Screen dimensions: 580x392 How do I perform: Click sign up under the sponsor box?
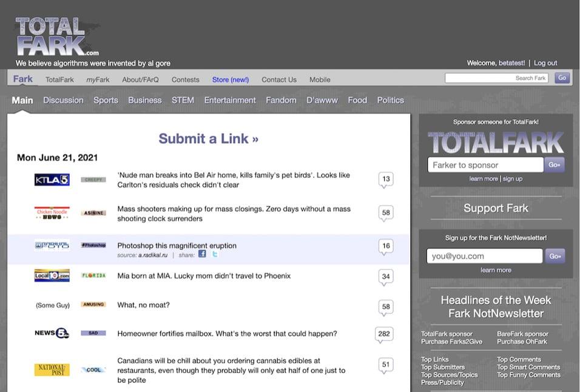(513, 179)
